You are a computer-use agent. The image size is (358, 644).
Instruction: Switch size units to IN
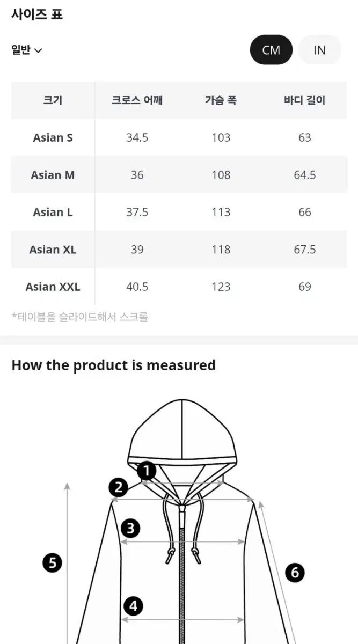[319, 50]
